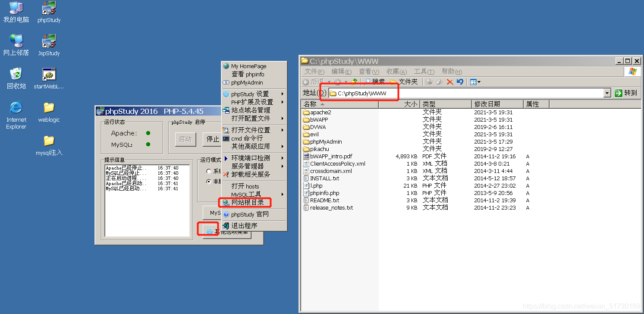
Task: Choose 网站根目录 menu entry
Action: [254, 202]
